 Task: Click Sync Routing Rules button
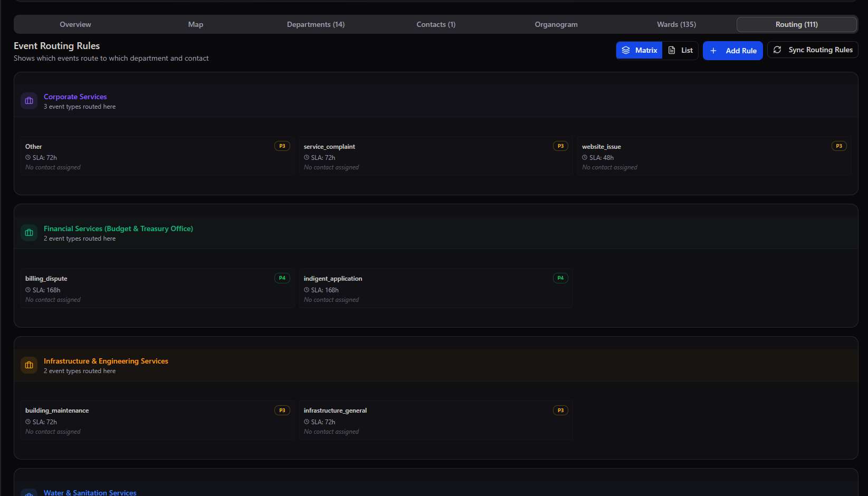click(x=813, y=50)
